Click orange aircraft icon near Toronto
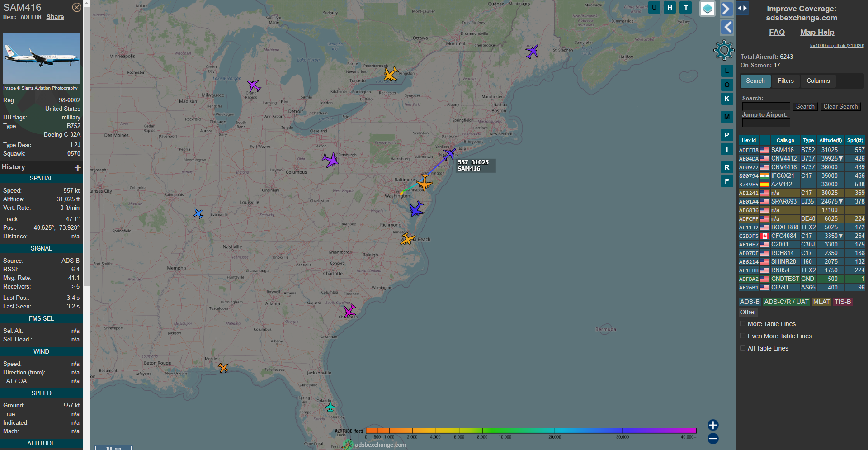The image size is (868, 450). click(391, 74)
